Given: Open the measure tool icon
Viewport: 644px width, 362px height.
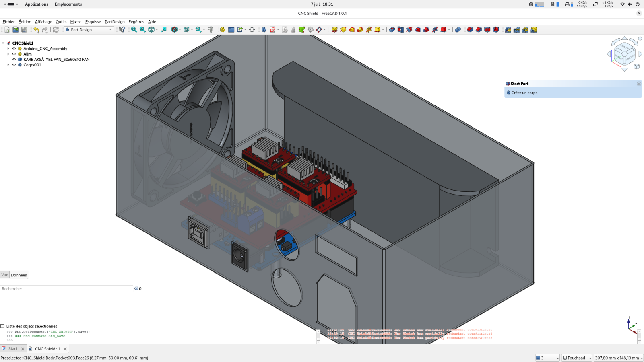Looking at the screenshot, I should click(211, 29).
